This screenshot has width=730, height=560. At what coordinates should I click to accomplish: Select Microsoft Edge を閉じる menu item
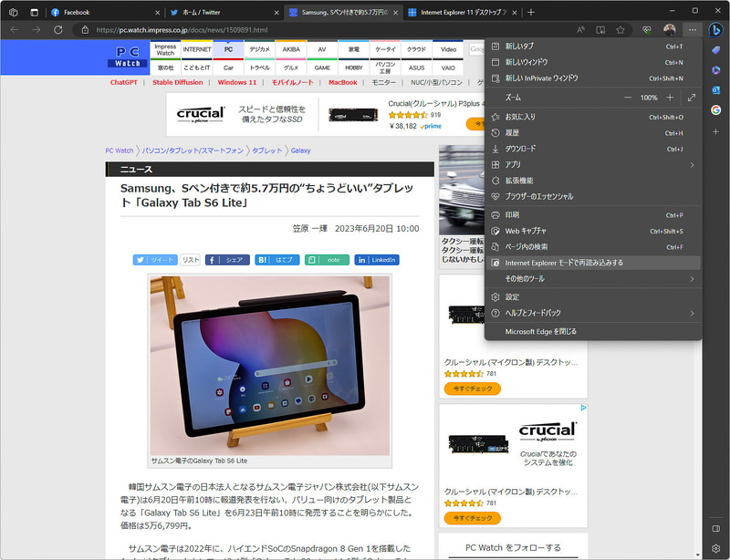coord(593,331)
